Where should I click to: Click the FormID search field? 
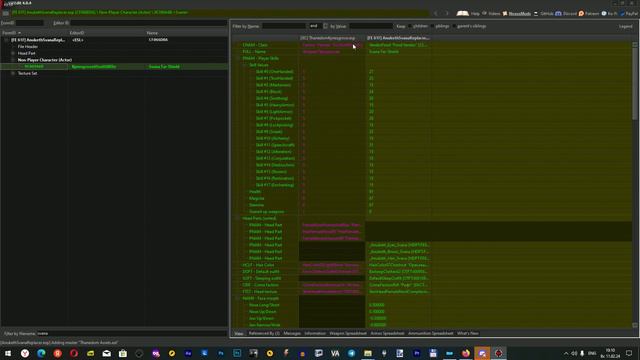(29, 23)
